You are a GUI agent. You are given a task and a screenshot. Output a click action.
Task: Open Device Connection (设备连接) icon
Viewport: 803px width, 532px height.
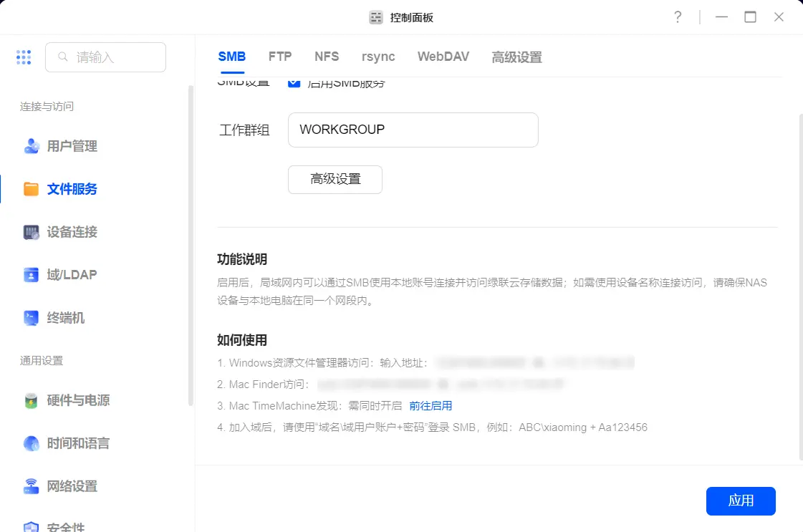click(32, 232)
